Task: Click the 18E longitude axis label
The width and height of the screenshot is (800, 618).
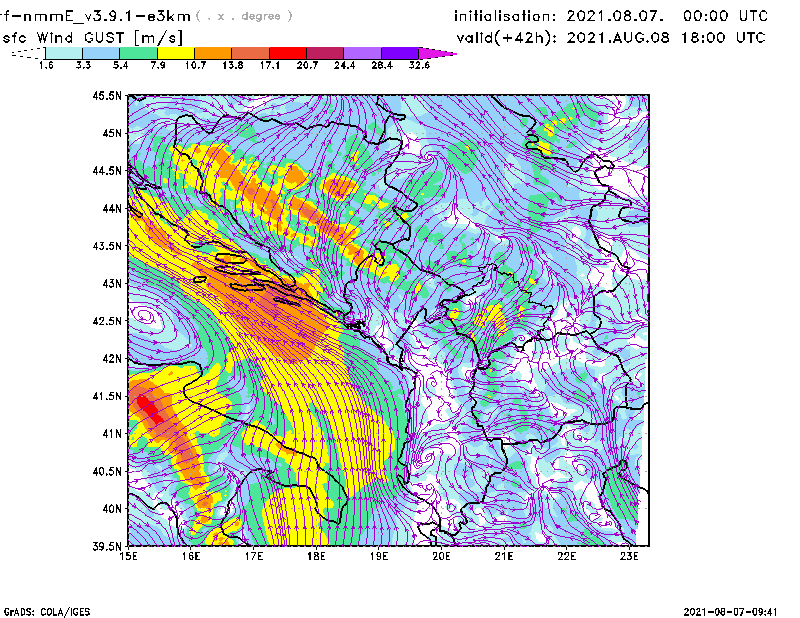Action: [x=316, y=556]
